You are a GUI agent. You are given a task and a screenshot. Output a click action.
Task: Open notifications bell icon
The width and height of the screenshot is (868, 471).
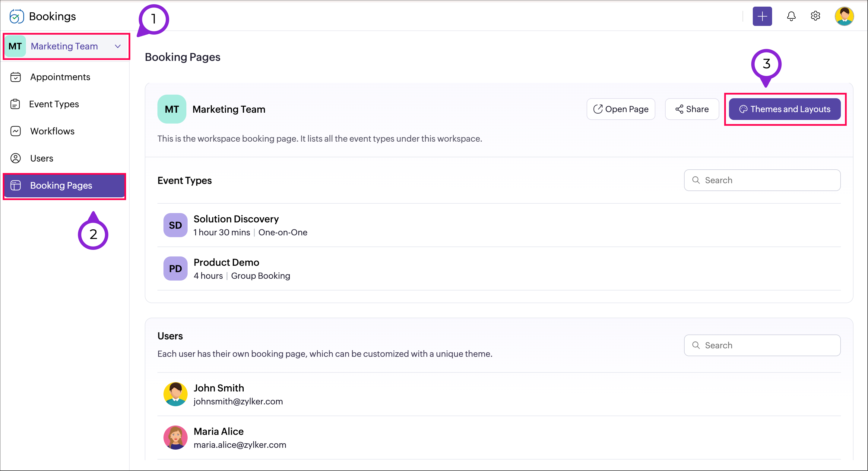pos(791,16)
